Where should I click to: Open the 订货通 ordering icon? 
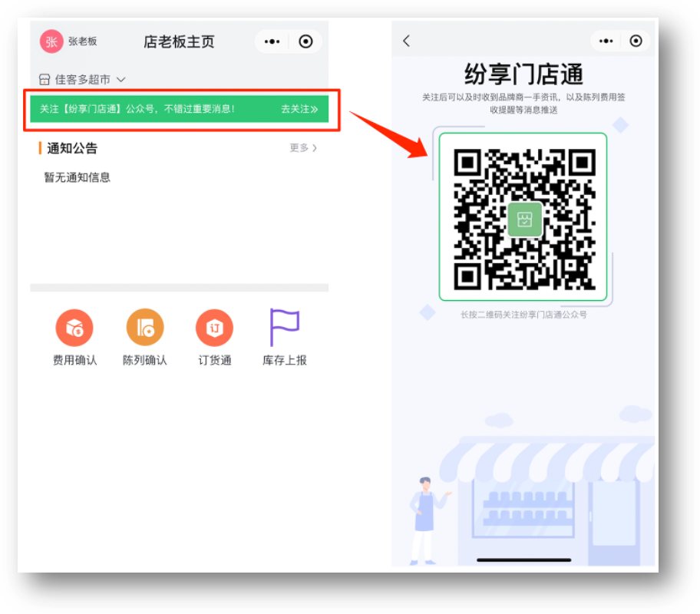coord(214,327)
